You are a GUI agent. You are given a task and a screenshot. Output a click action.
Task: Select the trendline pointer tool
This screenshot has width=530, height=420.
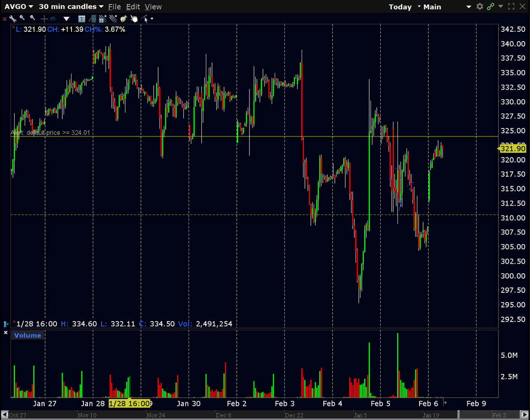[144, 19]
